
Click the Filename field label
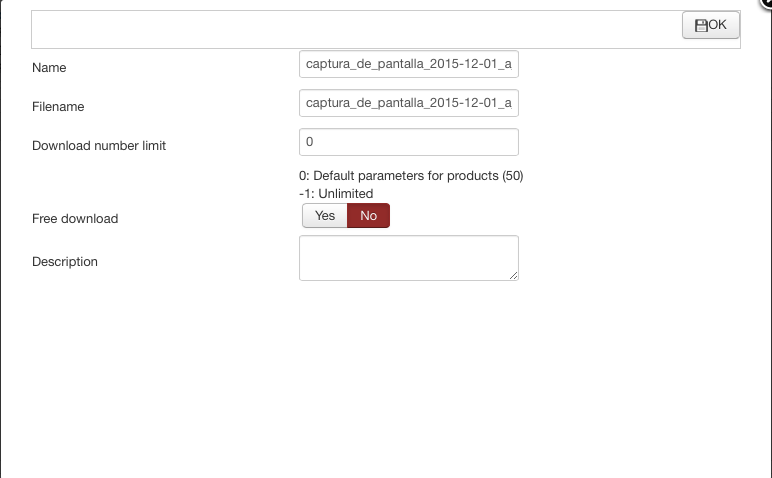click(x=58, y=107)
